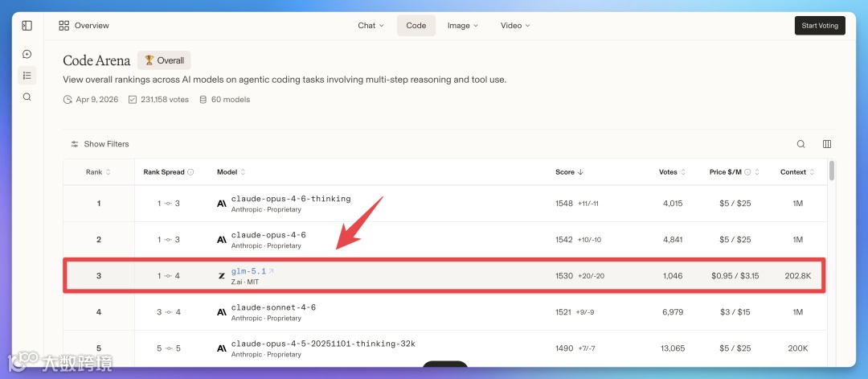The width and height of the screenshot is (868, 379).
Task: Click Anthropic logo for claude-sonnet-4-6
Action: 222,312
